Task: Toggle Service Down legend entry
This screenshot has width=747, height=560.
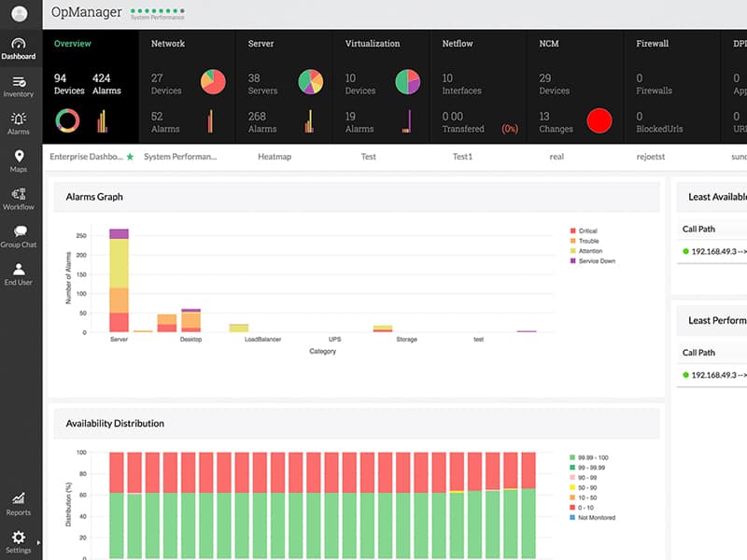Action: coord(596,261)
